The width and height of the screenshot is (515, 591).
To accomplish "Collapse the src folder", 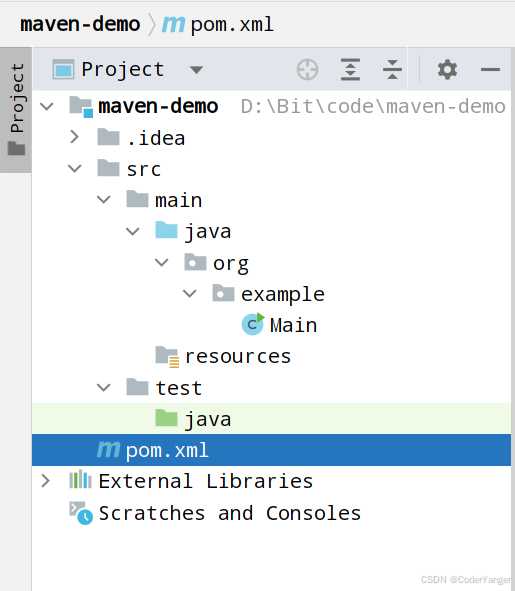I will tap(75, 168).
